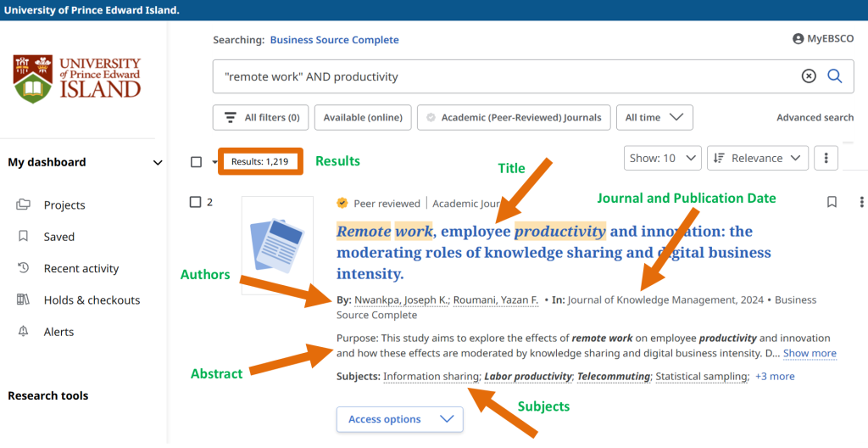Click the Peer reviewed badge icon
The image size is (868, 448).
342,203
